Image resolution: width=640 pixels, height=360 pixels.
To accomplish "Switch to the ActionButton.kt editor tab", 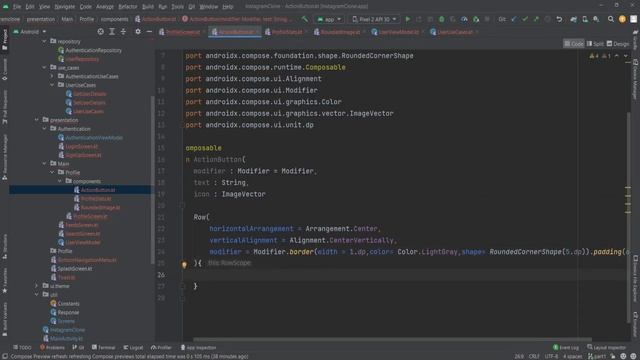I will click(x=236, y=32).
